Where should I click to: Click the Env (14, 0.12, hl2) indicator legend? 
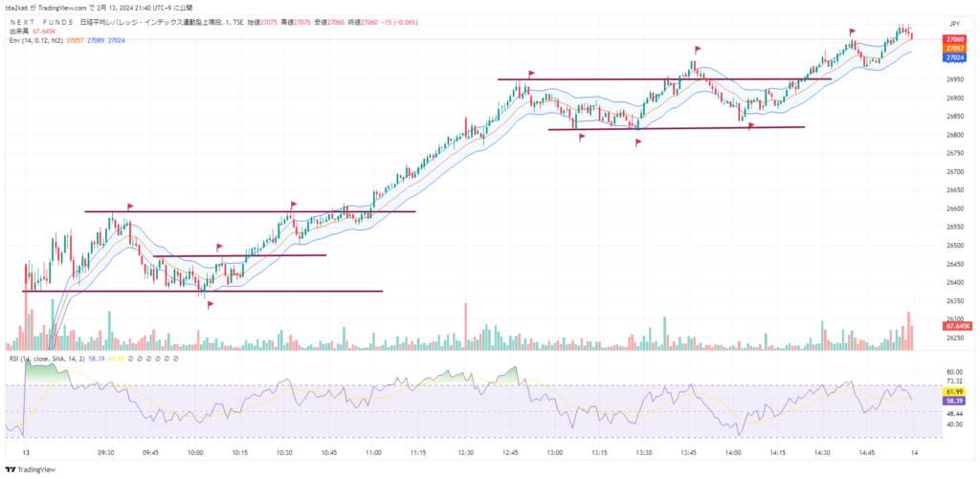pos(38,40)
